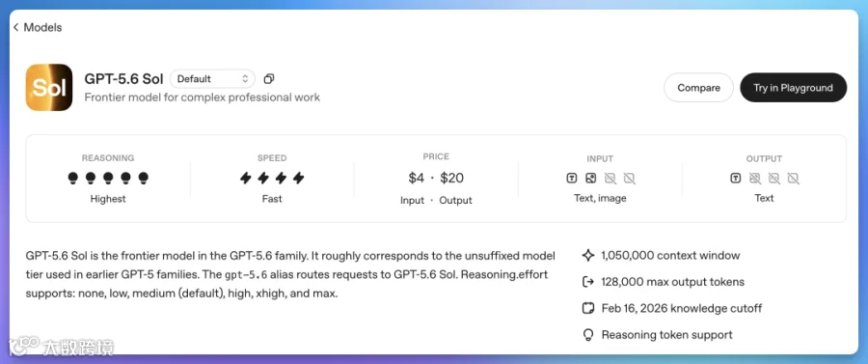This screenshot has height=364, width=868.
Task: Click the max output tokens arrow icon
Action: (588, 282)
